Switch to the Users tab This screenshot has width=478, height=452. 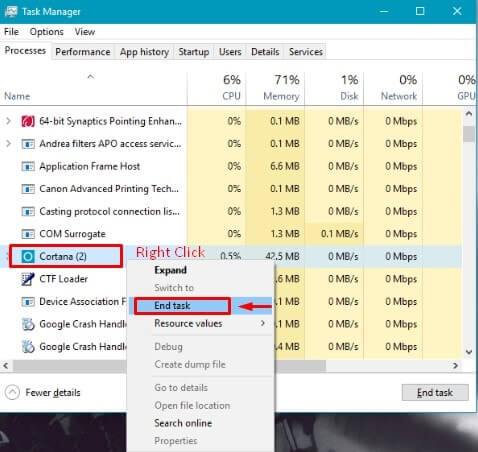coord(230,52)
